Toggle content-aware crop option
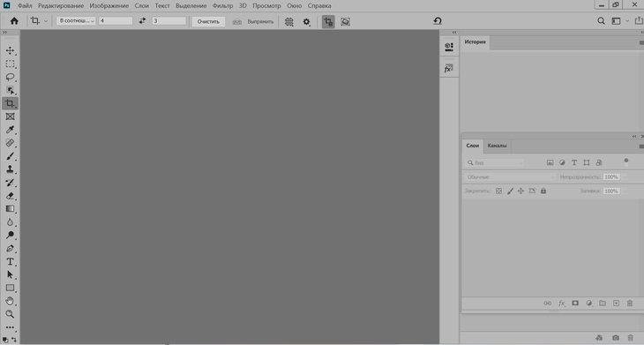Screen dimensions: 644x345 point(346,21)
